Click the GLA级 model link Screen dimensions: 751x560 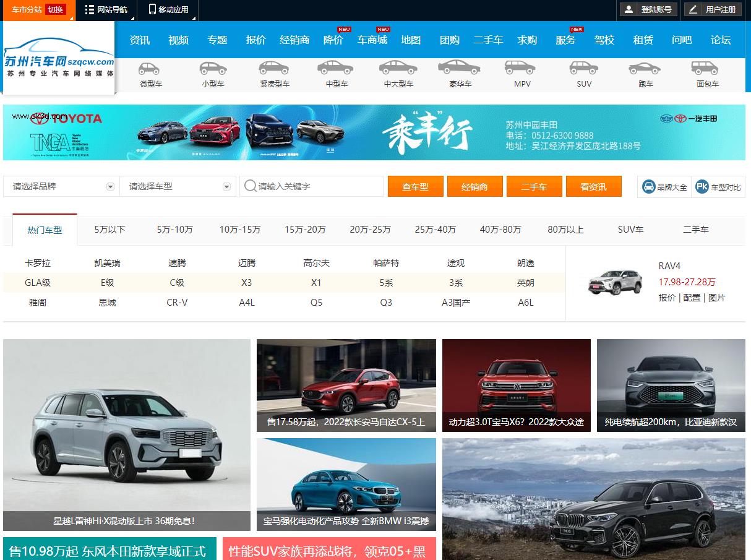coord(38,283)
